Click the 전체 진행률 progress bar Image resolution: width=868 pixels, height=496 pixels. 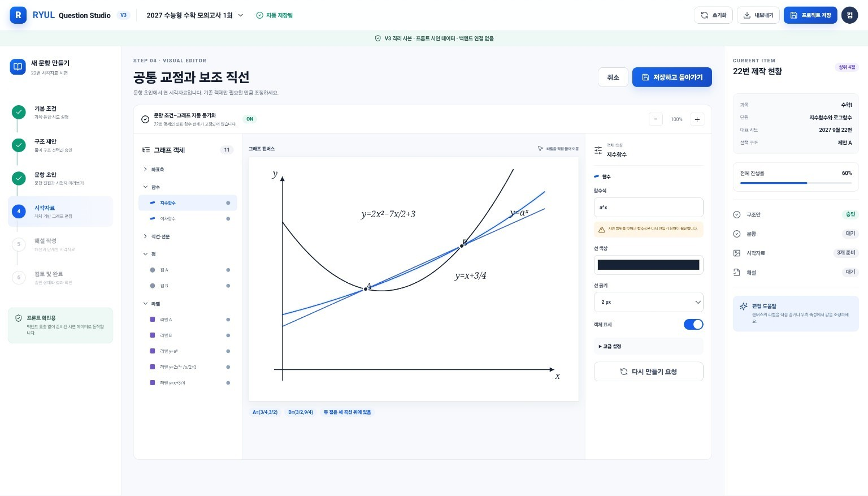[x=796, y=183]
